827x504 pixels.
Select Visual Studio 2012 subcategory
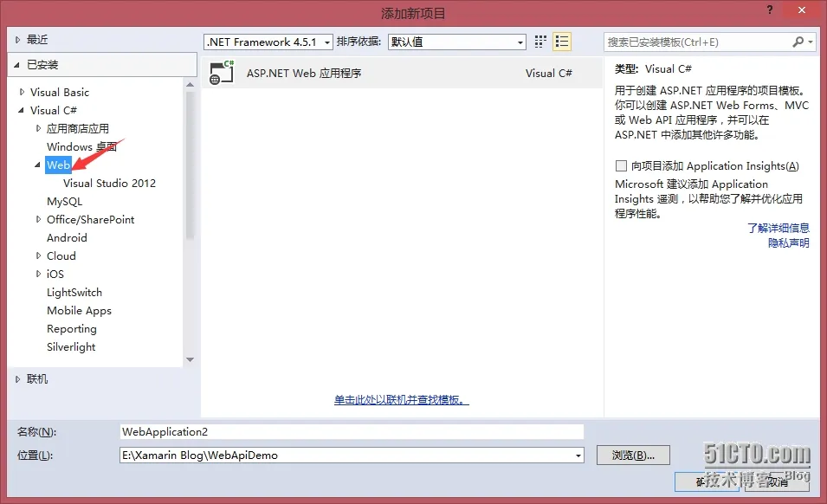pos(110,183)
